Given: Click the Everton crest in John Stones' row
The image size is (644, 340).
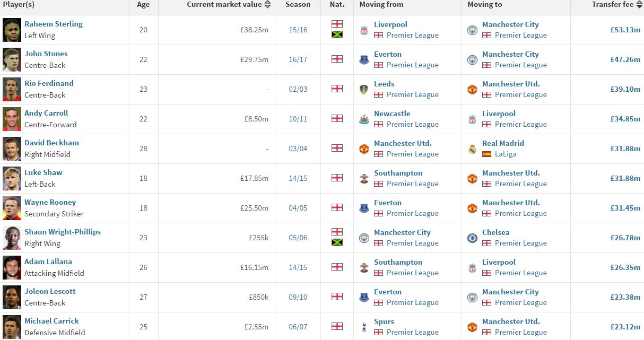Looking at the screenshot, I should point(364,60).
